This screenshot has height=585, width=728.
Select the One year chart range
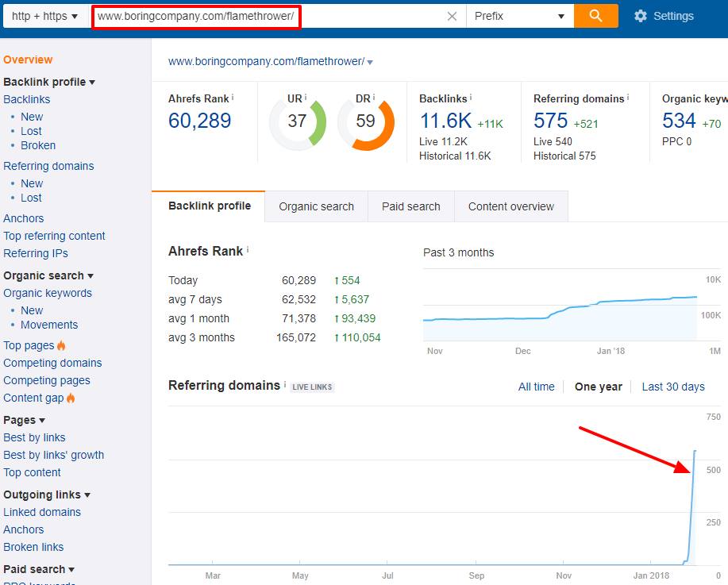pos(598,387)
